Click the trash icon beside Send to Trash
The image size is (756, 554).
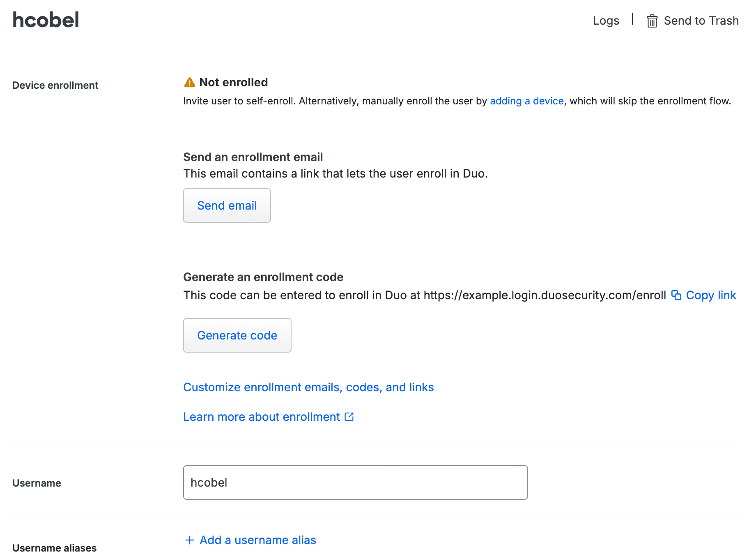coord(652,20)
